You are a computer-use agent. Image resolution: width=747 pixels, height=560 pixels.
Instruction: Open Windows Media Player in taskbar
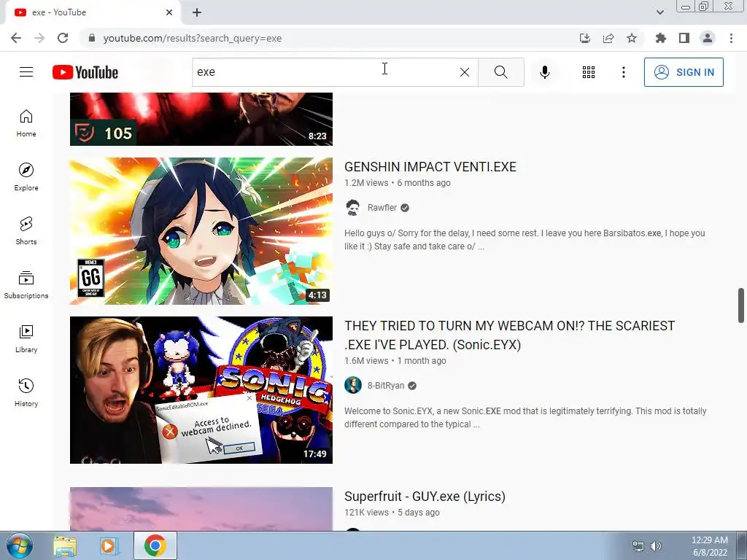(109, 545)
